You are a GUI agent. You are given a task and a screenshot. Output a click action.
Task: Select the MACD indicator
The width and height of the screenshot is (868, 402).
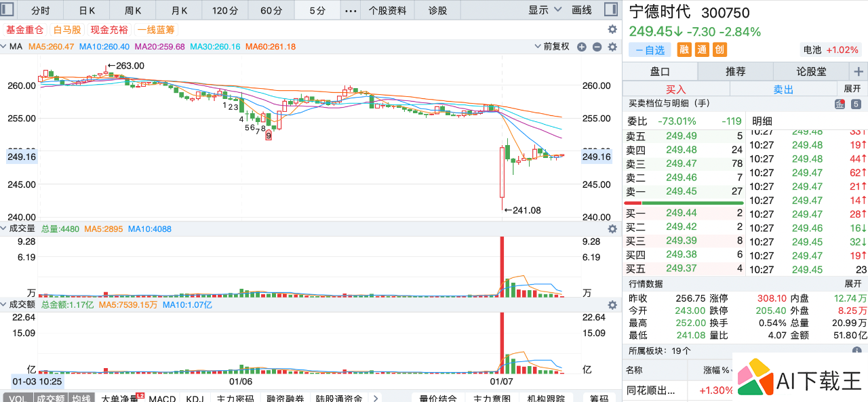coord(162,398)
